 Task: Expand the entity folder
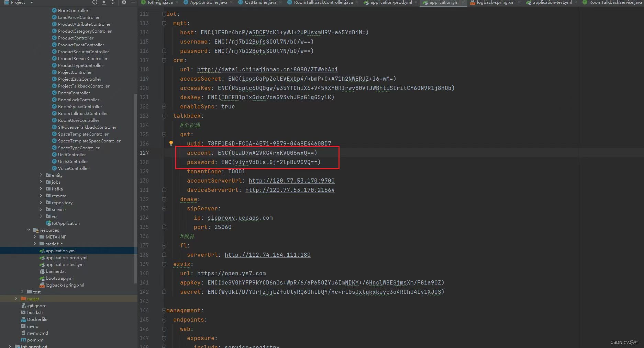(x=41, y=175)
